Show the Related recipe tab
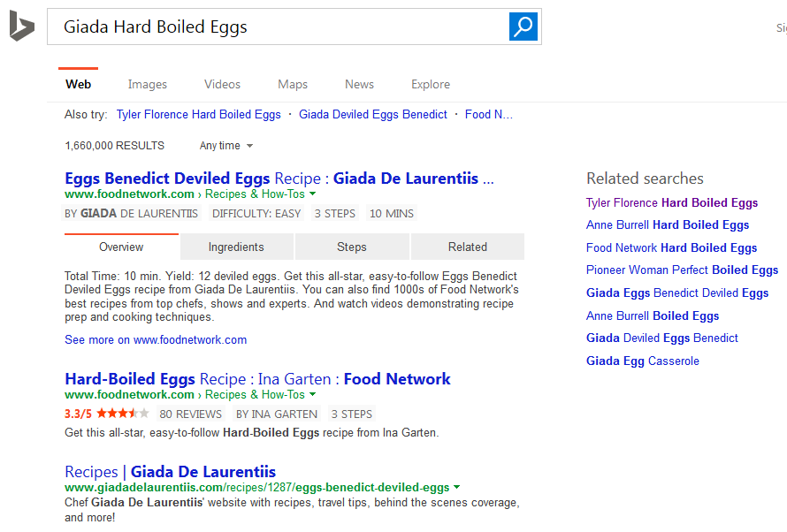This screenshot has width=787, height=532. point(467,247)
